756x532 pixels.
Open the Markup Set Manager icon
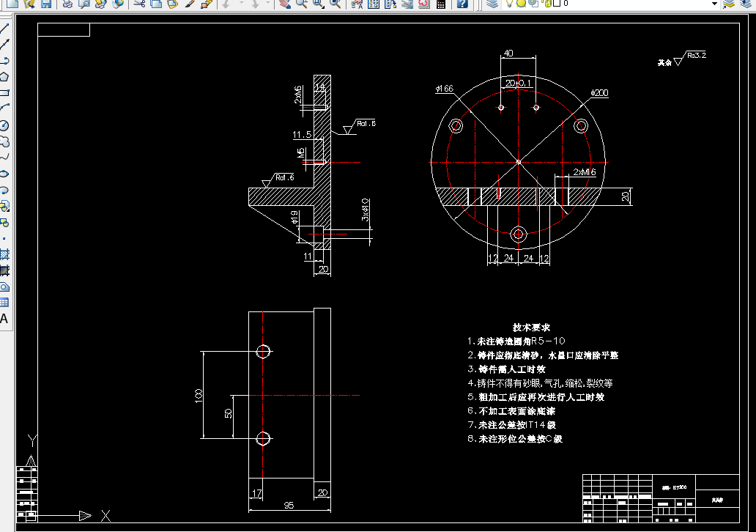[x=424, y=4]
